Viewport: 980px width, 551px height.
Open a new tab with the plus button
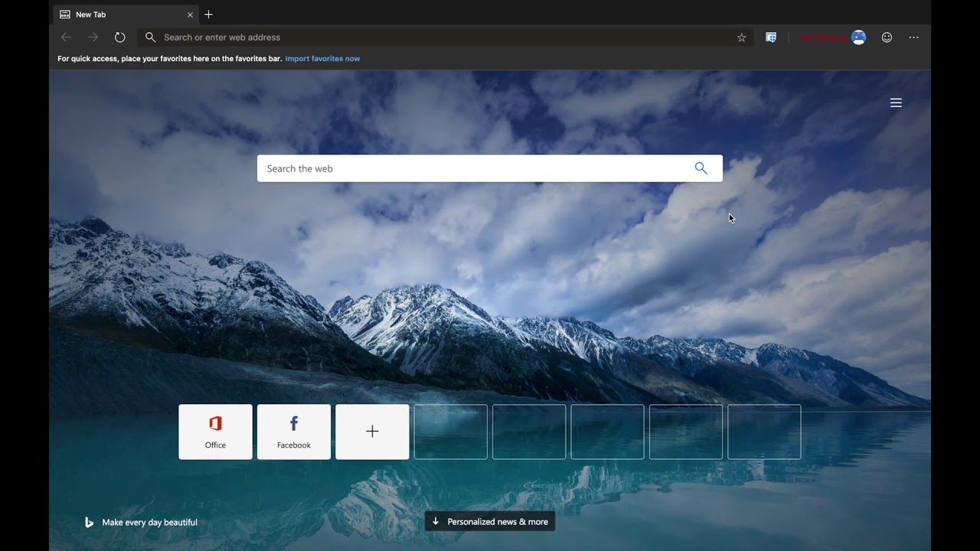coord(208,15)
